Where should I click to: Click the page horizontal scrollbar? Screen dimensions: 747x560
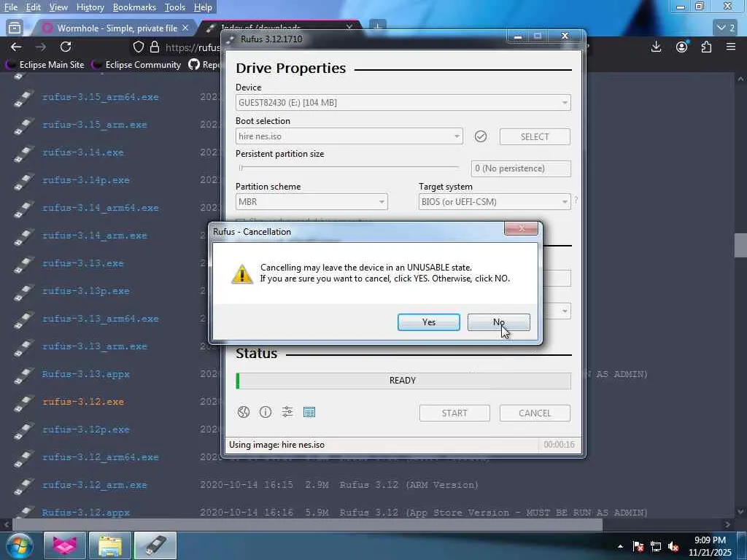307,524
